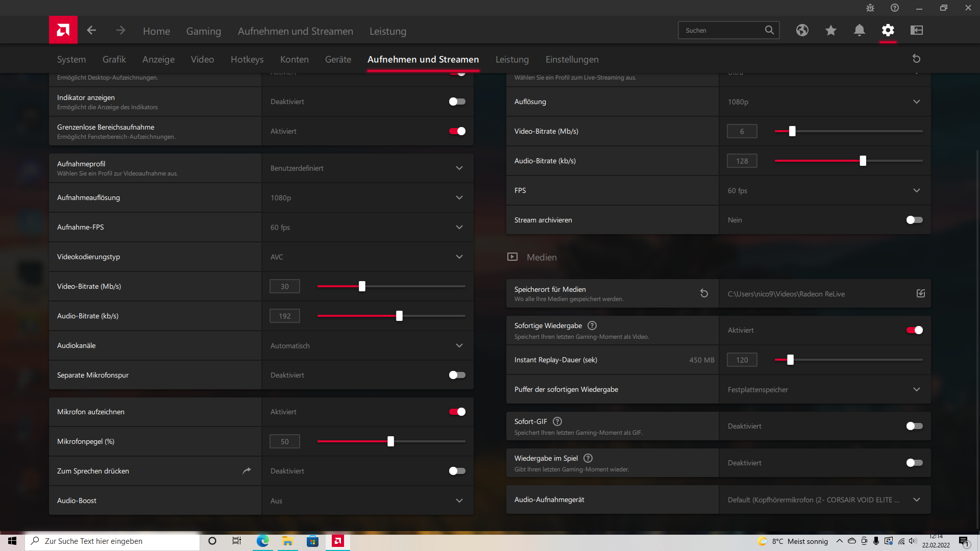Disable Sofortige Wiedergabe switch

pos(915,330)
